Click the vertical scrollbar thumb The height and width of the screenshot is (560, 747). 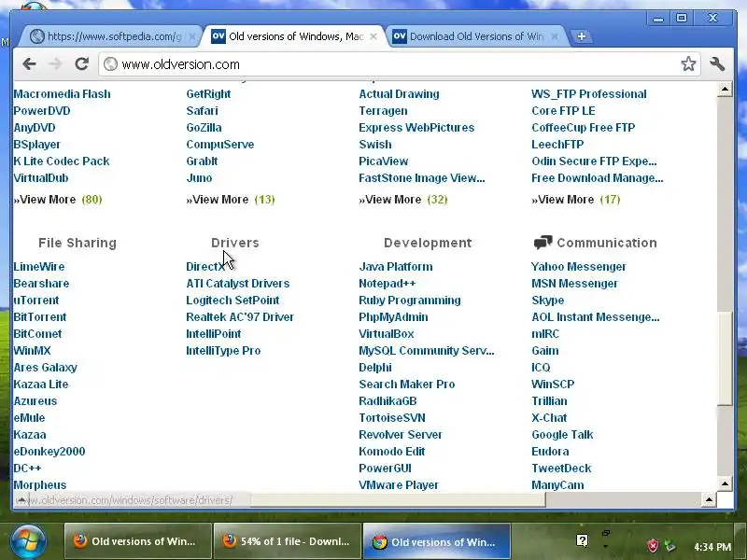click(725, 358)
